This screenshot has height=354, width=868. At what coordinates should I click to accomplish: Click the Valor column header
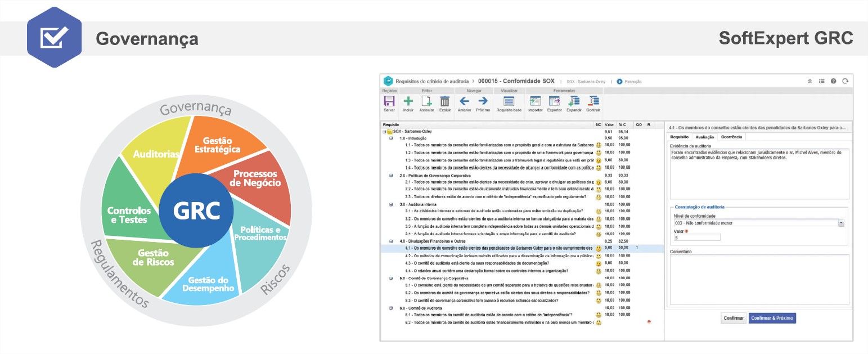tap(609, 124)
